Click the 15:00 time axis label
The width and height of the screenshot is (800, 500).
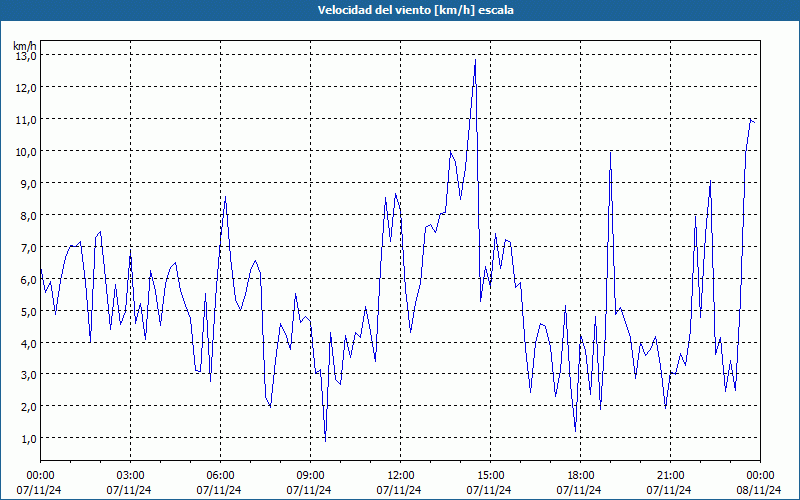click(490, 476)
